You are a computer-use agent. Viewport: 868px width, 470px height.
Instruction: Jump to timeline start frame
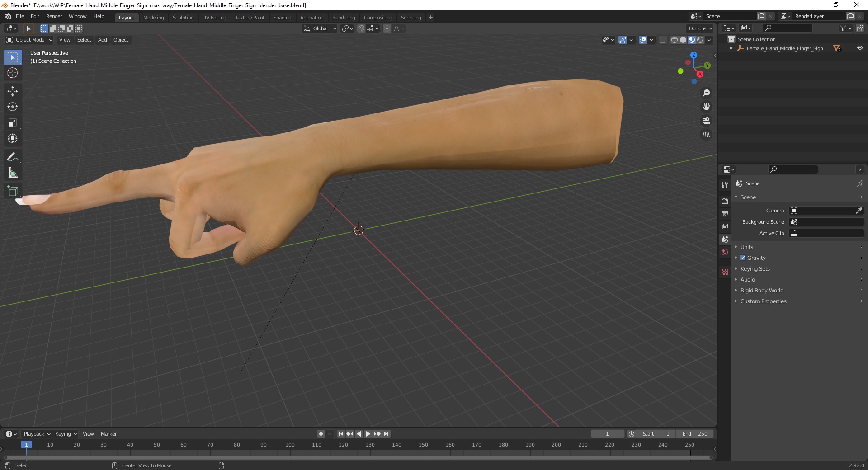[341, 434]
